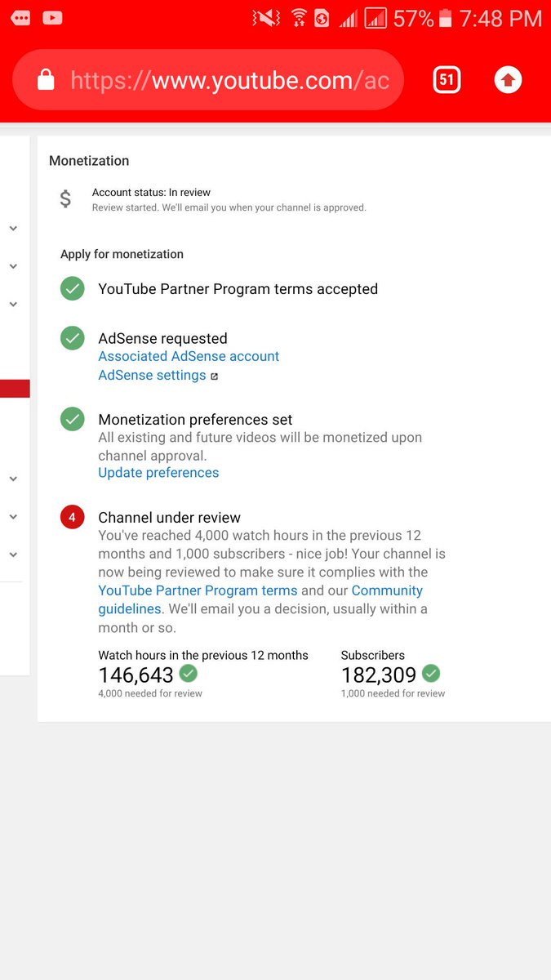
Task: Click the '4,000 needed for review' note
Action: pyautogui.click(x=150, y=693)
